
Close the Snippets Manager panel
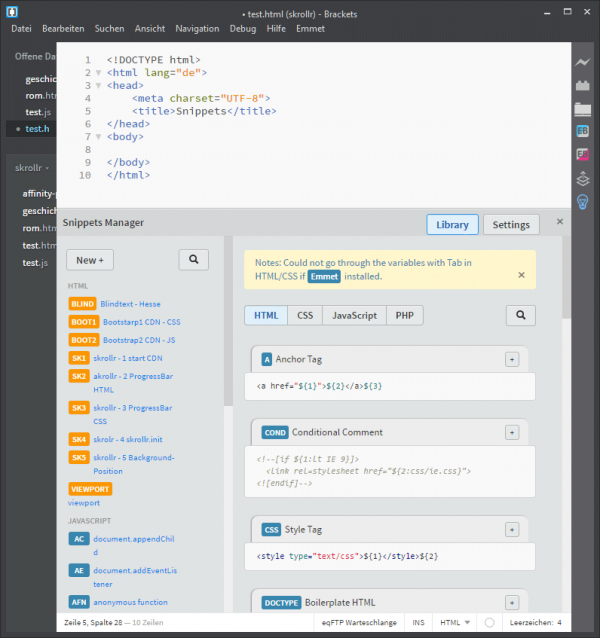pyautogui.click(x=560, y=222)
